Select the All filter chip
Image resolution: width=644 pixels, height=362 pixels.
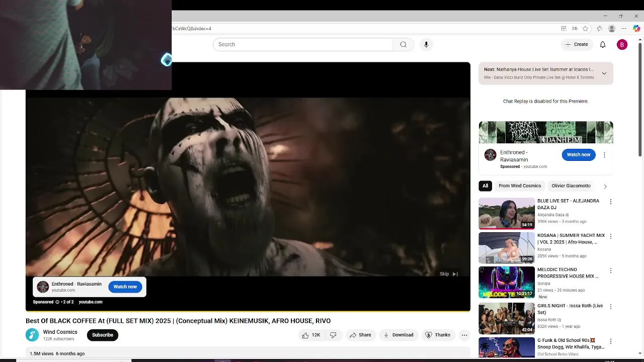click(485, 186)
